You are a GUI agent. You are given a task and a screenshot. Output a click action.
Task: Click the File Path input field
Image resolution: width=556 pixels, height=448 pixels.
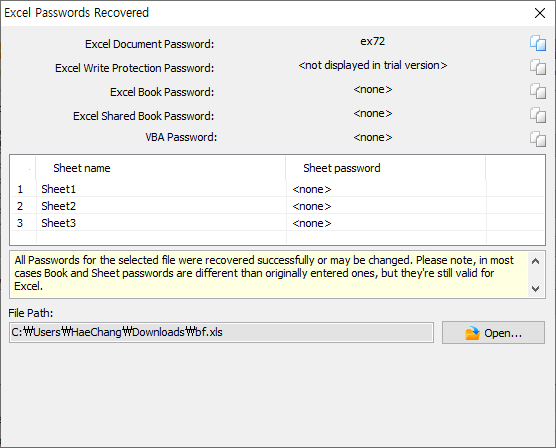(x=221, y=332)
